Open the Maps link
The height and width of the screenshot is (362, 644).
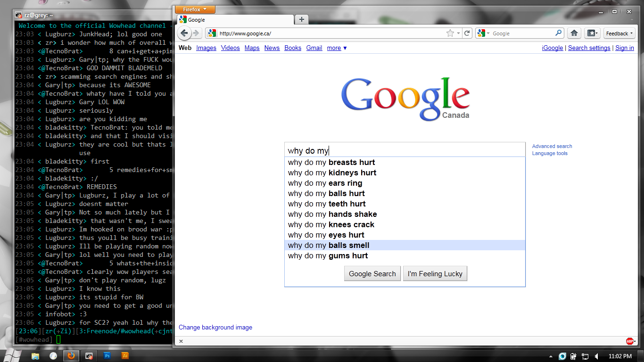pyautogui.click(x=252, y=48)
